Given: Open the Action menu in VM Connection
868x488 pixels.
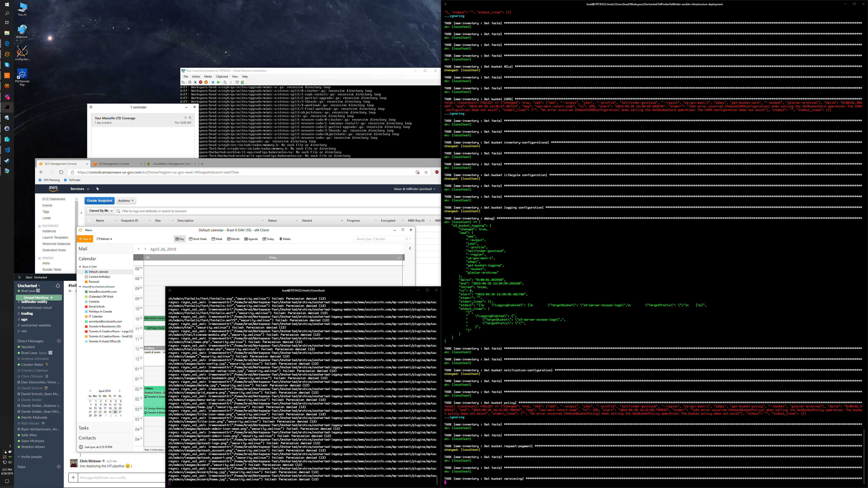Looking at the screenshot, I should 196,76.
